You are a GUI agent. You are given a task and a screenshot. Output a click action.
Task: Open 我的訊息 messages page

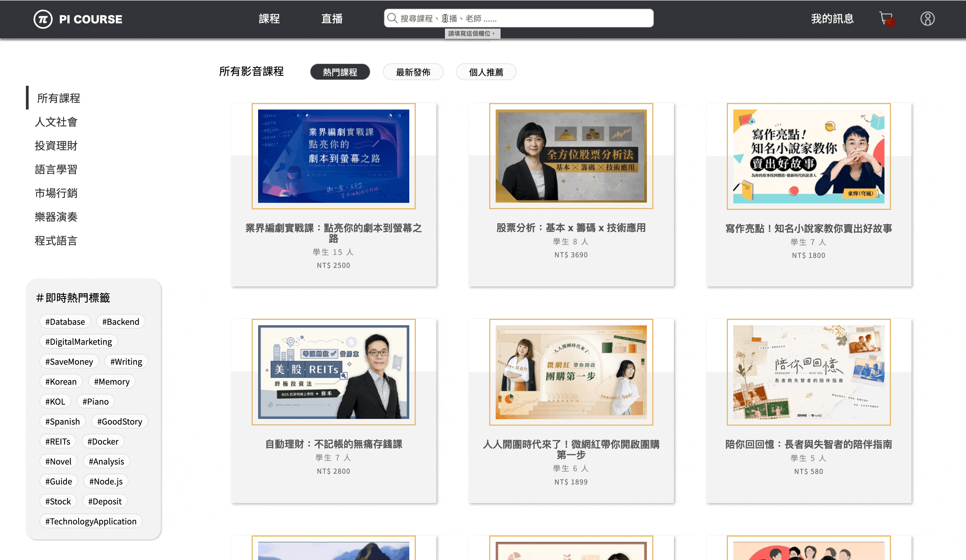pos(832,18)
